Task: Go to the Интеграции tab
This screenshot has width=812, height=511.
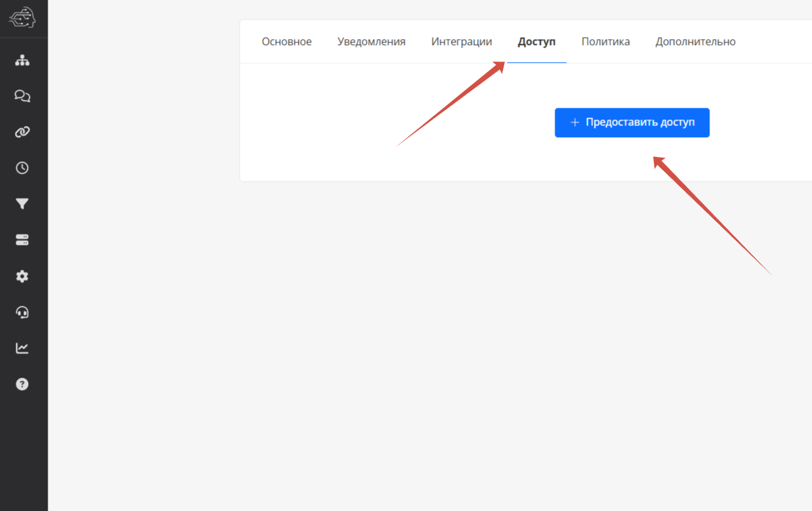Action: point(461,42)
